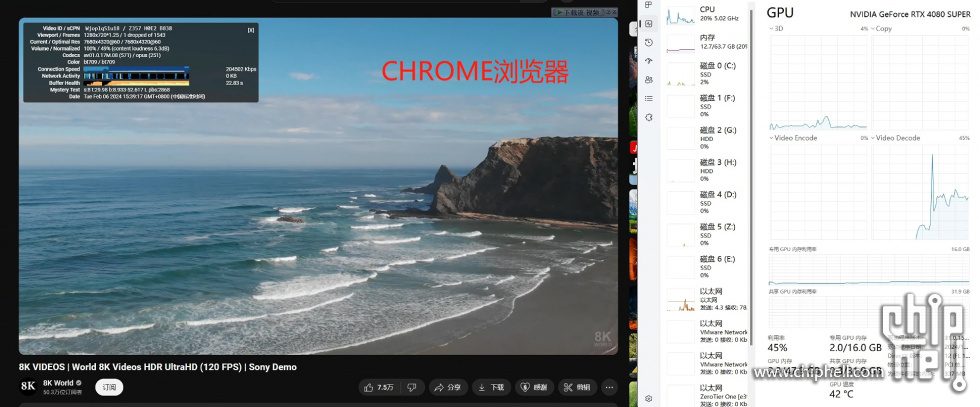Viewport: 980px width, 407px height.
Task: Select 磁盘 0 (C:) in performance list
Action: pos(707,74)
